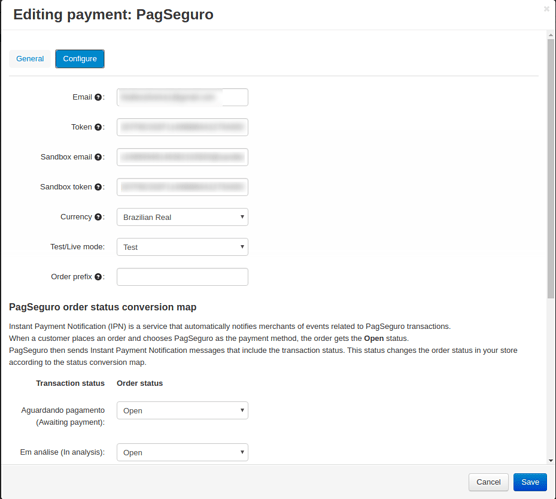Focus the Sandbox email input field
The height and width of the screenshot is (499, 556).
(182, 157)
